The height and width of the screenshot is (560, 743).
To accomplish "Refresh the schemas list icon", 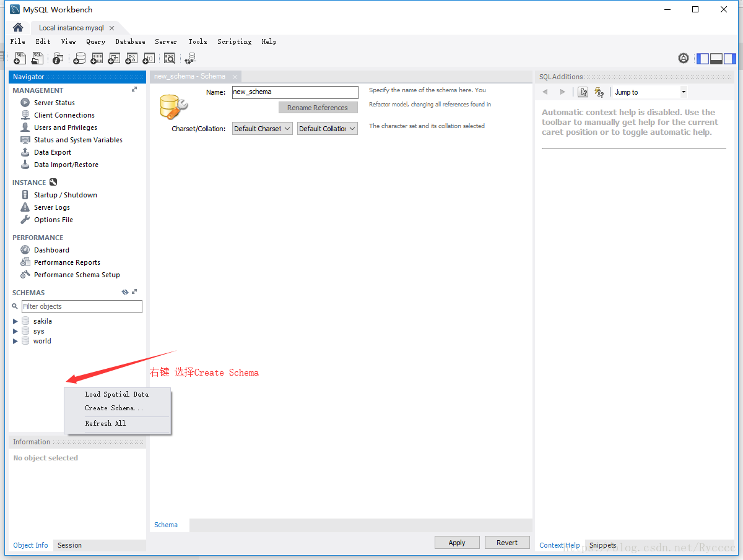I will [x=125, y=292].
